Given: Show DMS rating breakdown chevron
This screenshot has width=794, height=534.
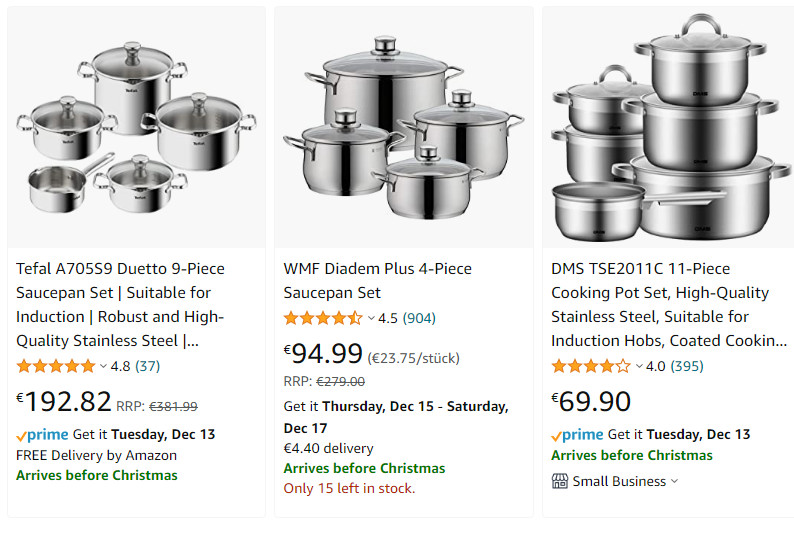Looking at the screenshot, I should (x=638, y=367).
